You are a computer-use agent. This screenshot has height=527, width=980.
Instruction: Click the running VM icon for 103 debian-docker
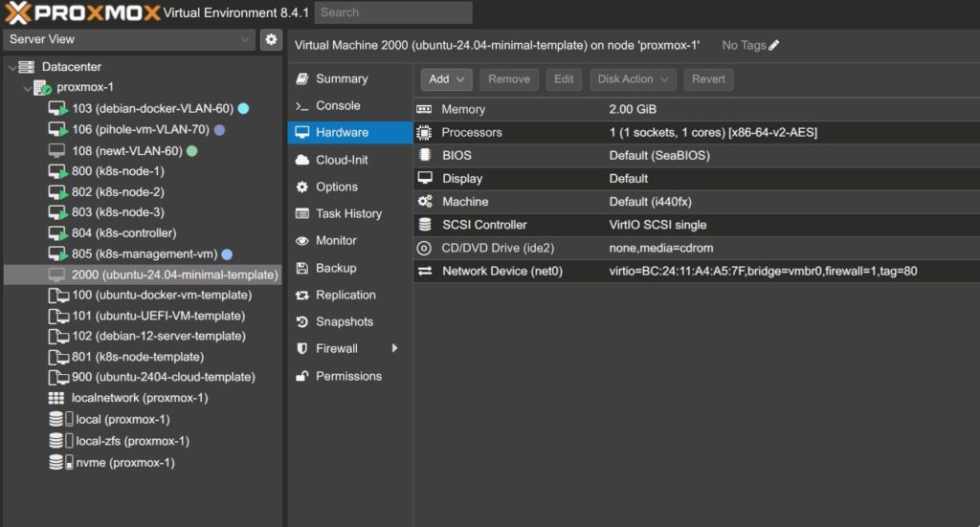(x=57, y=109)
